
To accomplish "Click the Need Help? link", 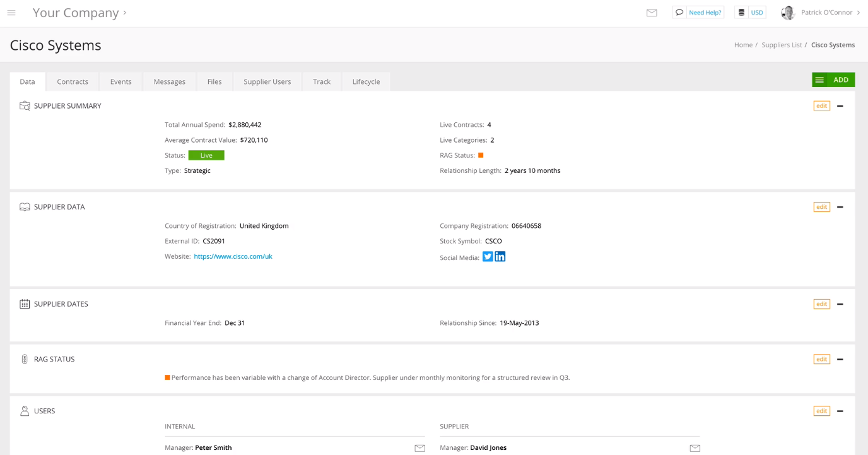I will click(705, 13).
